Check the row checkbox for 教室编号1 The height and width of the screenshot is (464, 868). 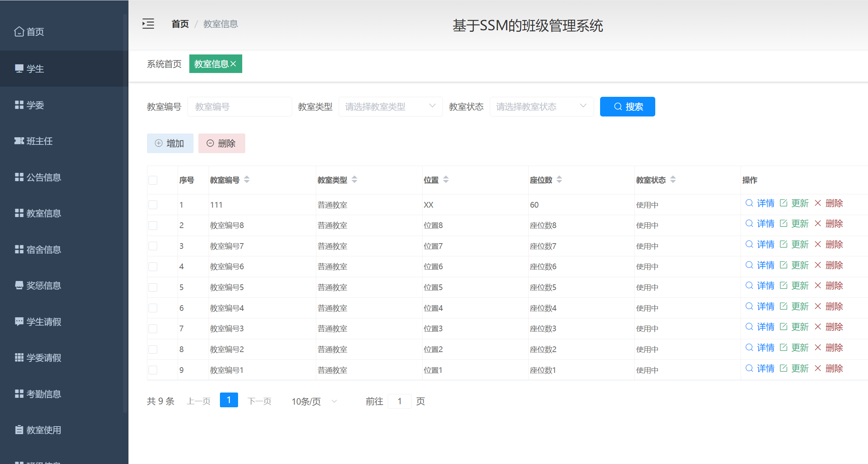(153, 370)
